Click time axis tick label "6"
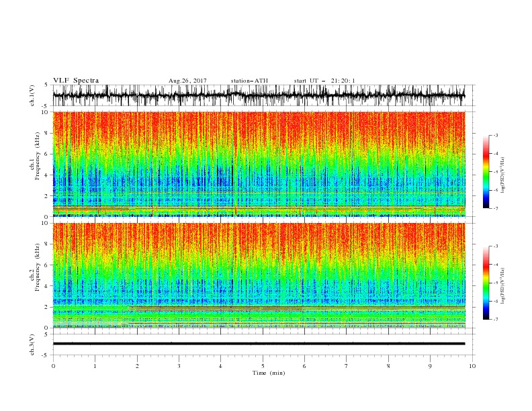This screenshot has height=411, width=532. pyautogui.click(x=304, y=366)
